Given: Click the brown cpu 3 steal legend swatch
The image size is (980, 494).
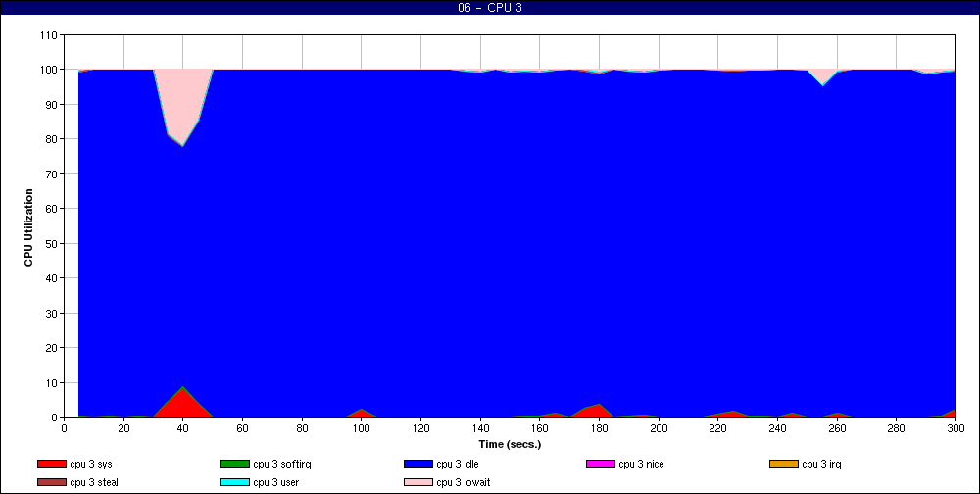Looking at the screenshot, I should (51, 483).
